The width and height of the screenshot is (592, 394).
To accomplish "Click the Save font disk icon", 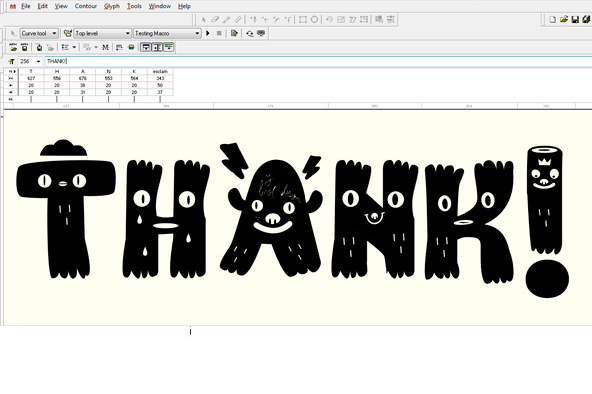I will tap(575, 20).
